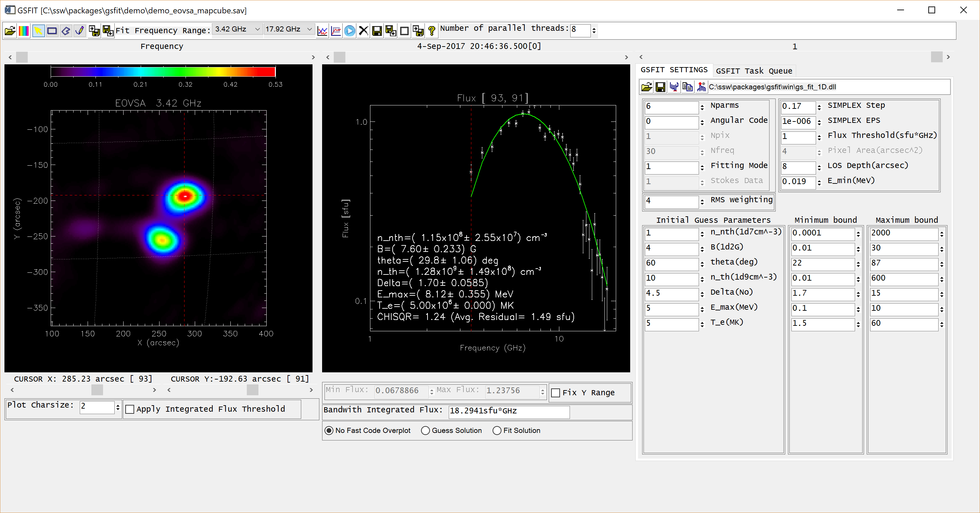Enable the Fix Y Range checkbox
980x513 pixels.
(x=556, y=393)
